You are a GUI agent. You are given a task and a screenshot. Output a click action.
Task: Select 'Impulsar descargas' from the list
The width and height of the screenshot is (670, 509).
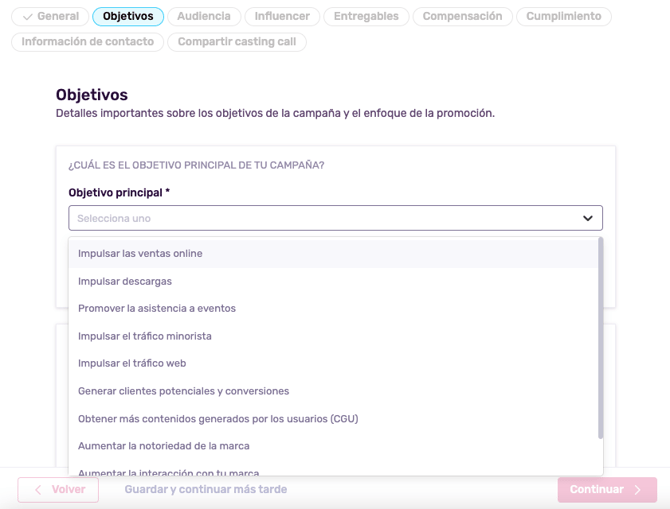[125, 281]
